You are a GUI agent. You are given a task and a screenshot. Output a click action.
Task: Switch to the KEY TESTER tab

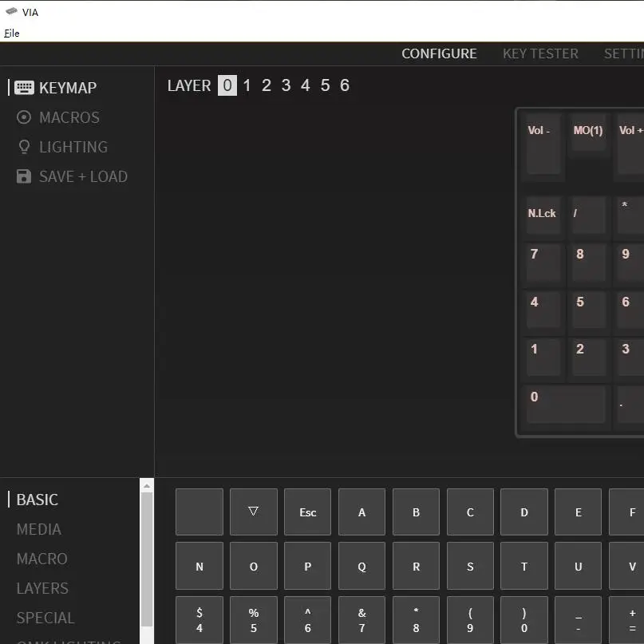(540, 53)
